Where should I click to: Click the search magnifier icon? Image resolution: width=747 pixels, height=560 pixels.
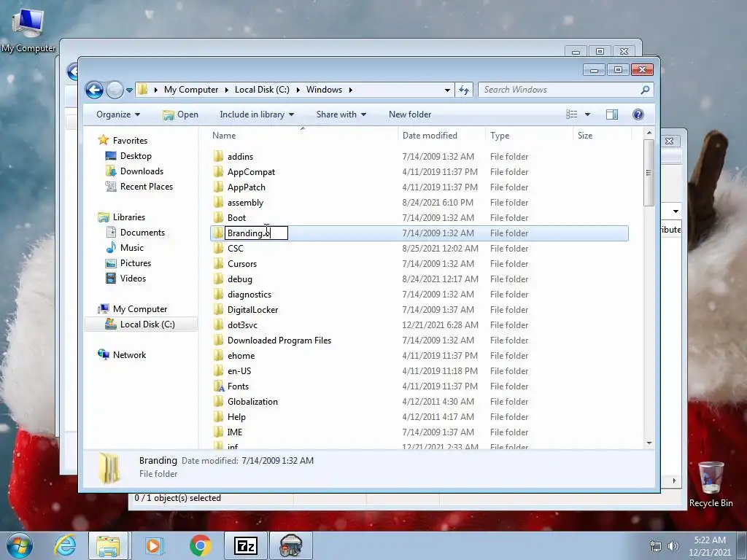645,90
